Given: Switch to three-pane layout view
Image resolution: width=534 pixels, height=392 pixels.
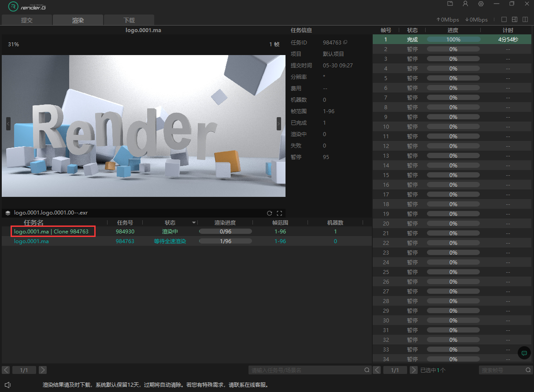Looking at the screenshot, I should (x=515, y=19).
